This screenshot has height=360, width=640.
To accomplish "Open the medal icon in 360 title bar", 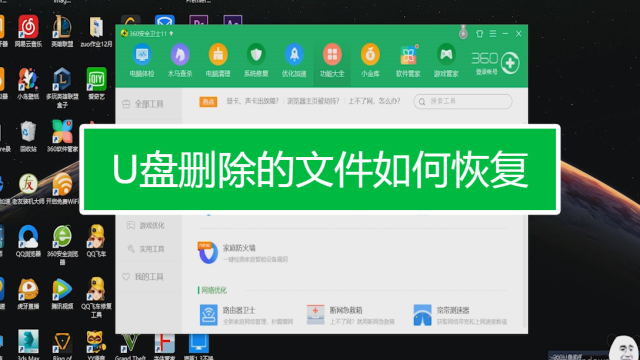I will (x=463, y=33).
